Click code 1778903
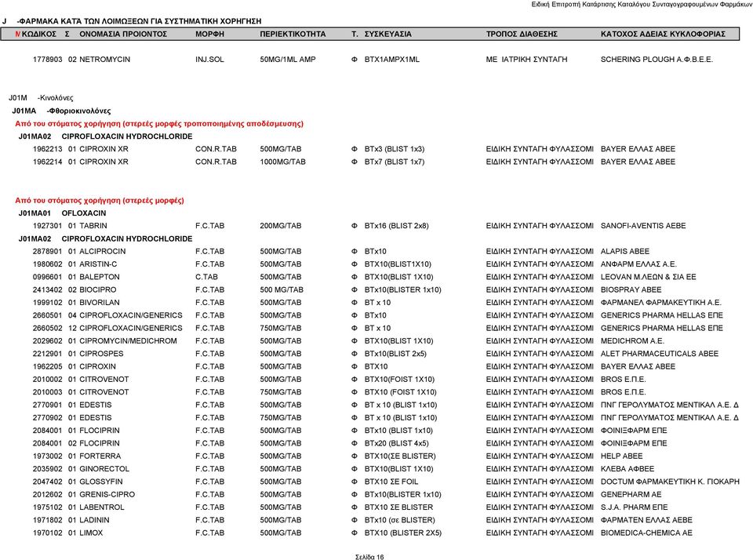The width and height of the screenshot is (753, 560). click(x=48, y=60)
